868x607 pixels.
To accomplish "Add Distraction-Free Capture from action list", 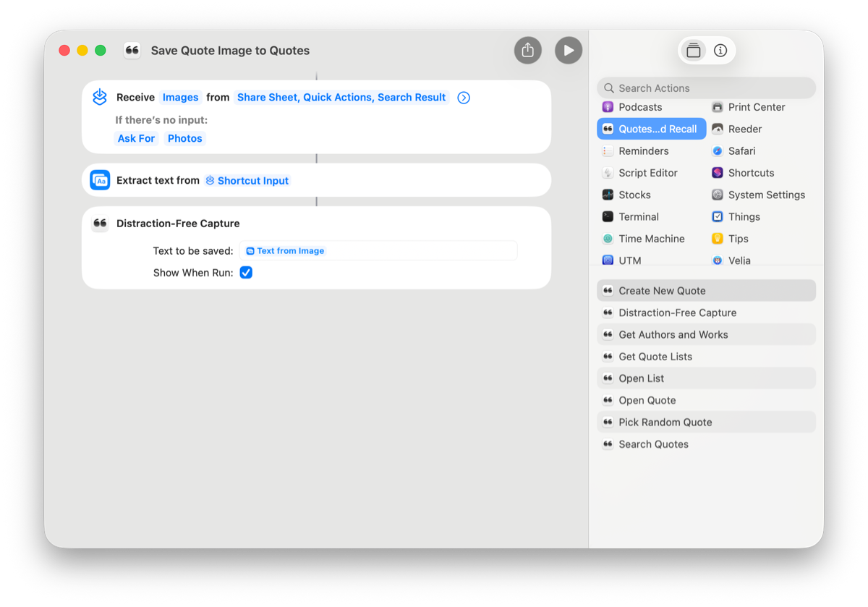I will click(706, 313).
